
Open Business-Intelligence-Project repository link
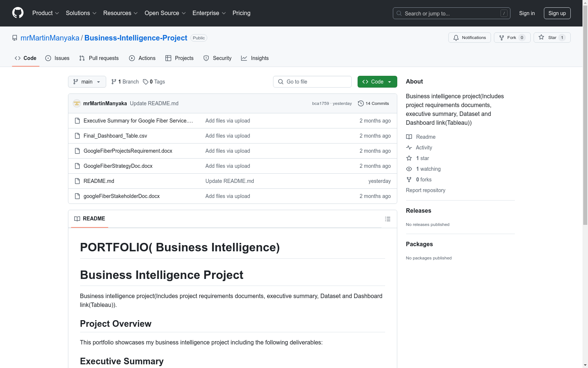coord(136,38)
